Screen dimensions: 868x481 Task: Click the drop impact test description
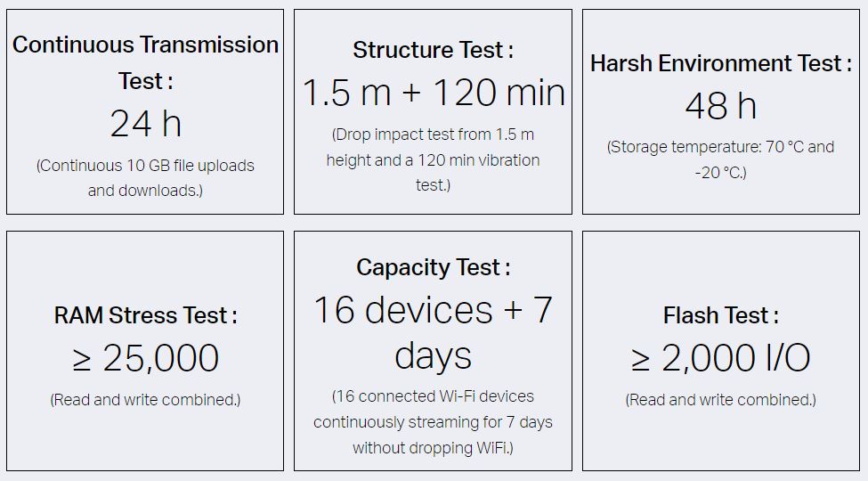433,159
